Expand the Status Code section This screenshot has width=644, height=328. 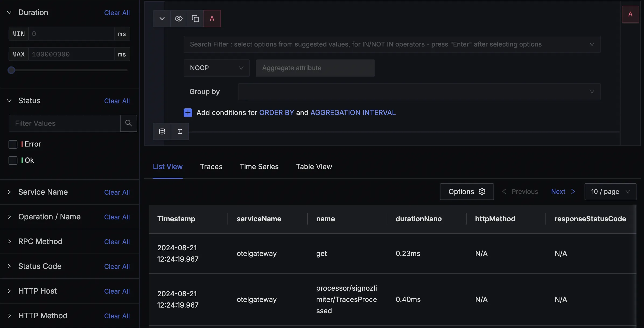point(9,266)
